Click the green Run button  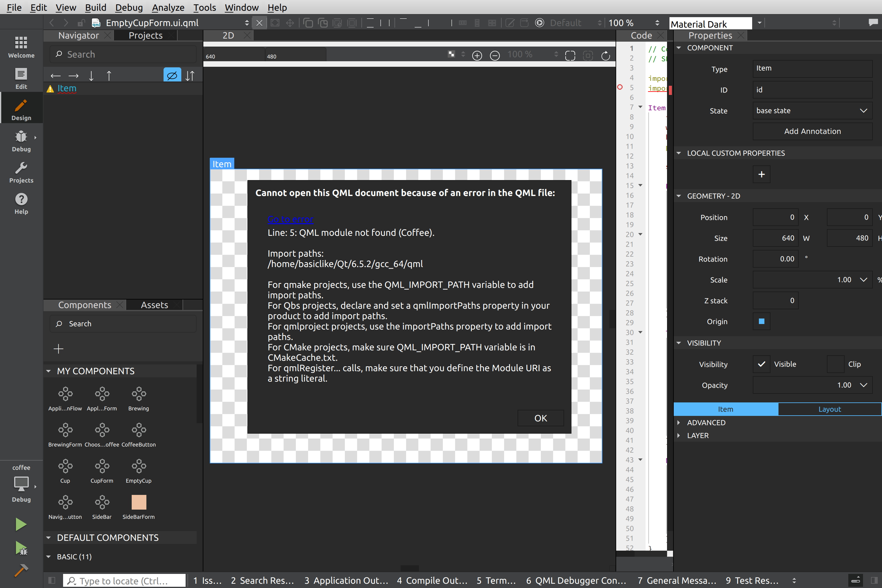tap(21, 524)
